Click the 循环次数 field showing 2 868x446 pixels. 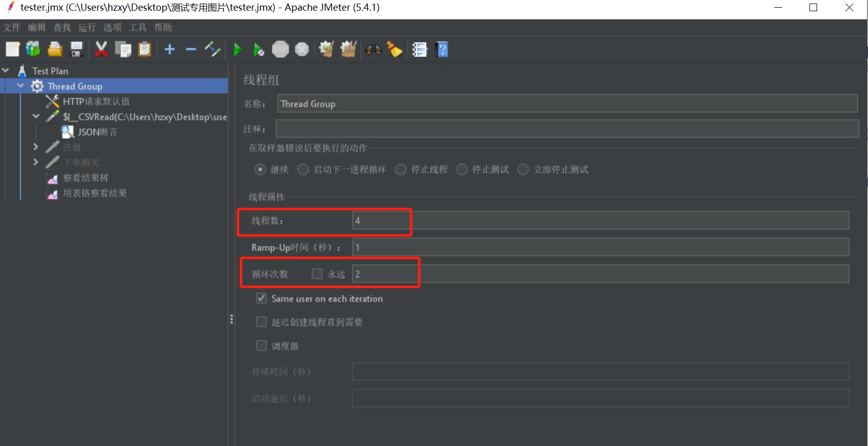point(600,274)
